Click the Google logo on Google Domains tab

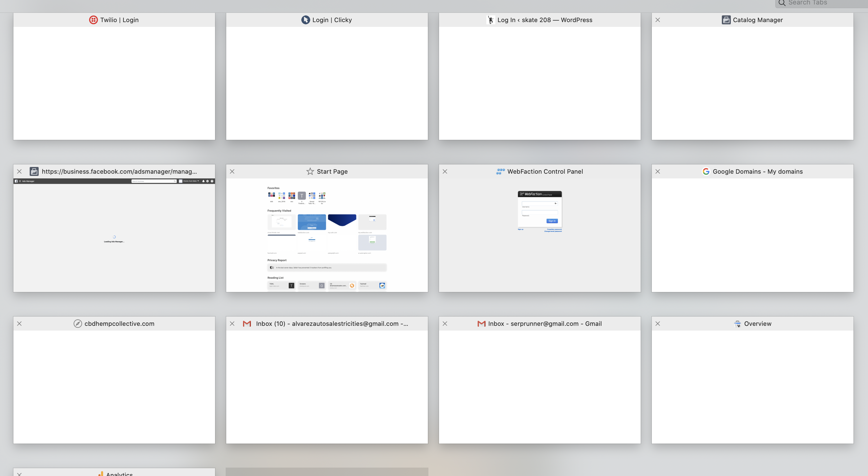pyautogui.click(x=706, y=171)
